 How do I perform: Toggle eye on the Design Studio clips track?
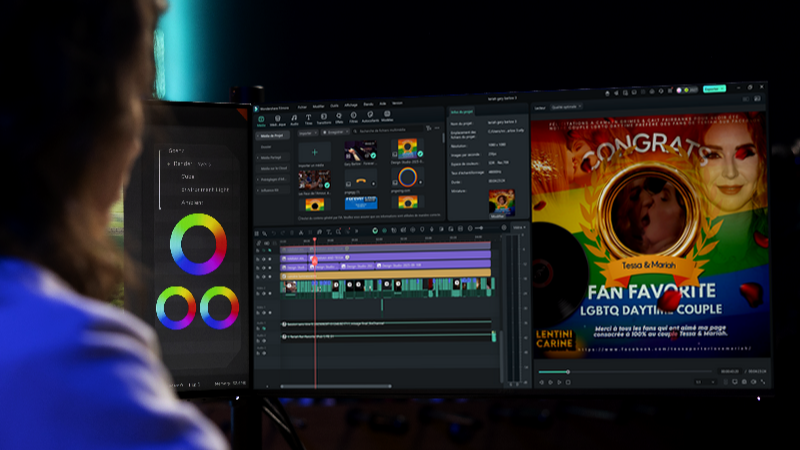(270, 268)
